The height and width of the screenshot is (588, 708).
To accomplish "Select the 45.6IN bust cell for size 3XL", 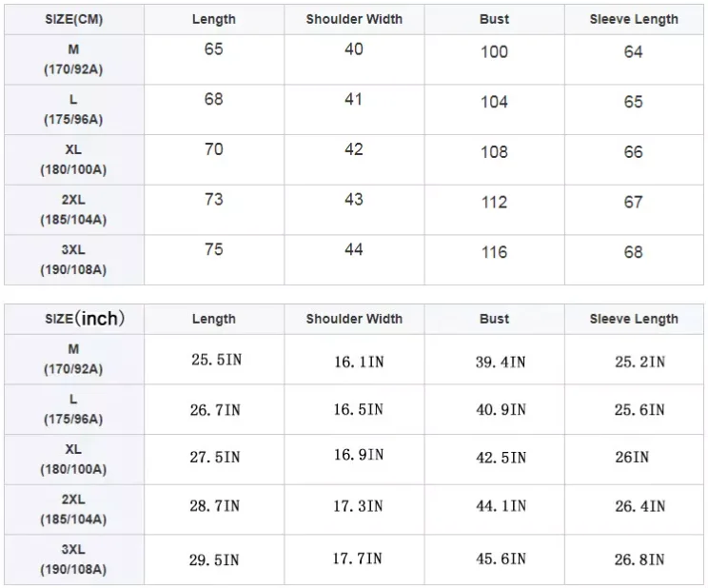I will pyautogui.click(x=501, y=560).
